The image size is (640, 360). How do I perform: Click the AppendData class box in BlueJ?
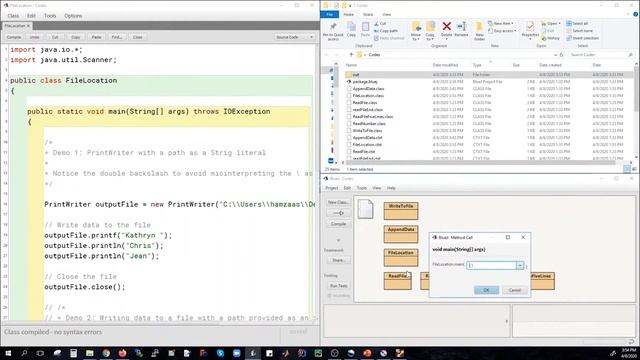point(401,234)
